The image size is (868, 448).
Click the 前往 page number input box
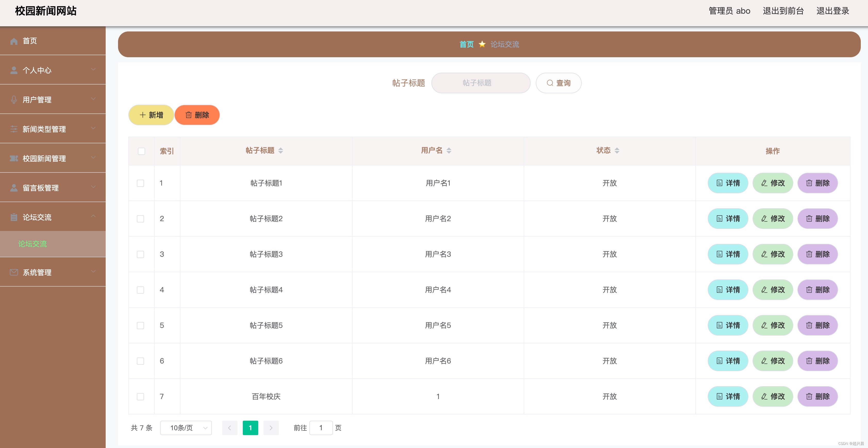click(321, 428)
